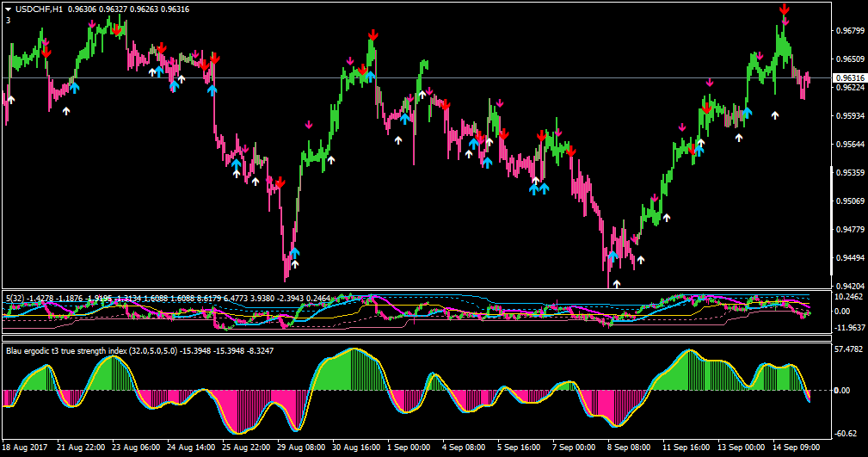Screen dimensions: 868x457
Task: Select the 30 Aug 16:00 time axis label
Action: coord(356,447)
